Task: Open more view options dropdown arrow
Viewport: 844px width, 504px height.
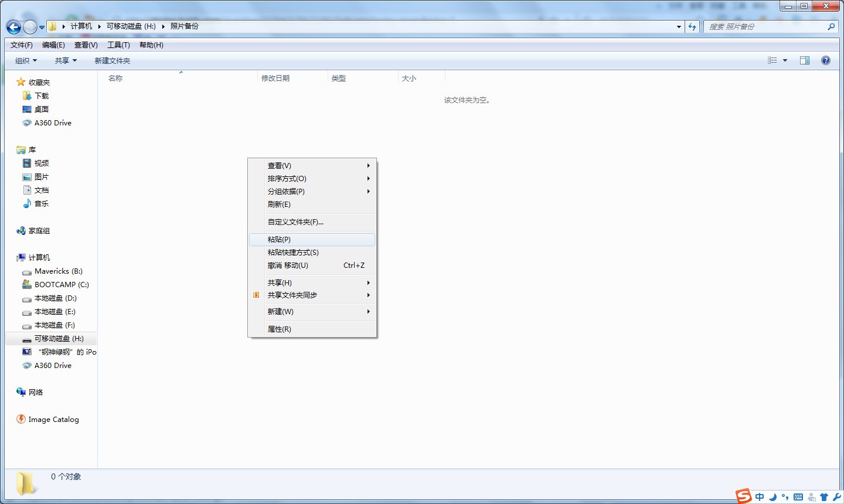Action: [785, 60]
